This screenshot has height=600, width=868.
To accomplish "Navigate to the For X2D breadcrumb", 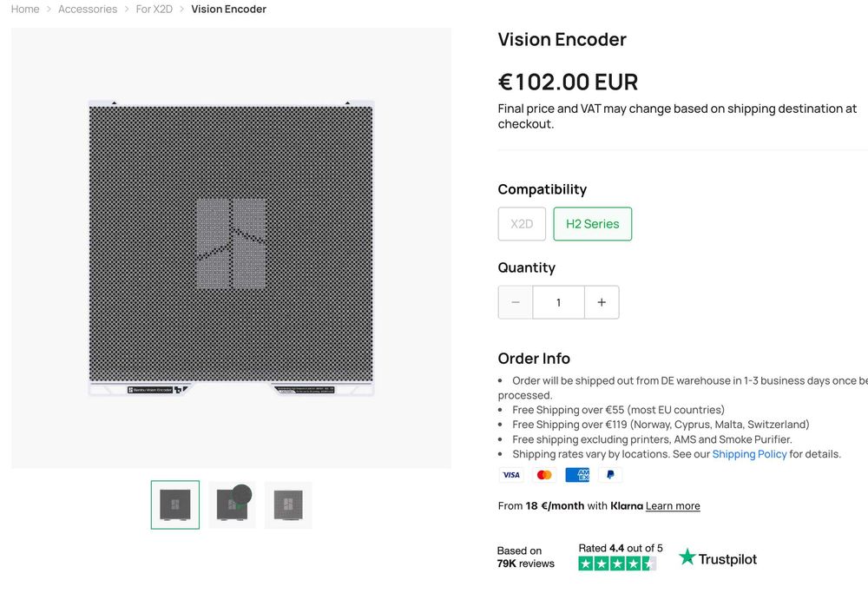I will click(155, 10).
